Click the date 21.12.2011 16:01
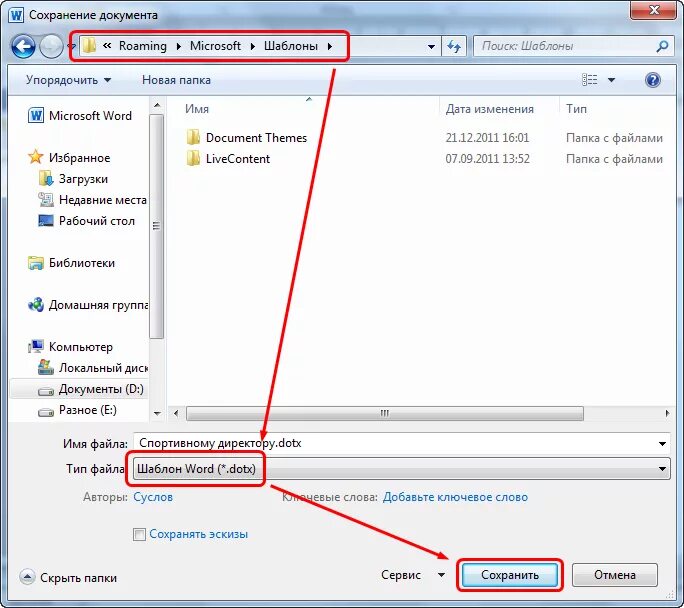Screen dimensions: 684x608 487,137
